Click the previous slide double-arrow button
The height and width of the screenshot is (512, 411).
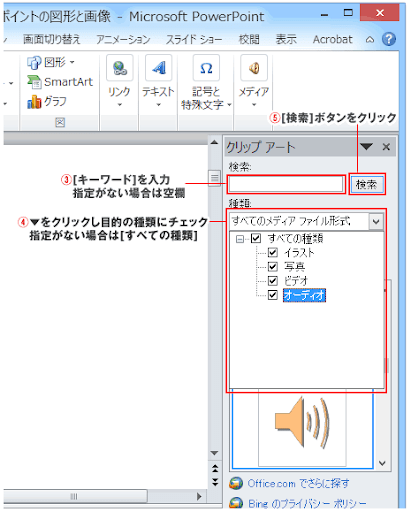[215, 468]
